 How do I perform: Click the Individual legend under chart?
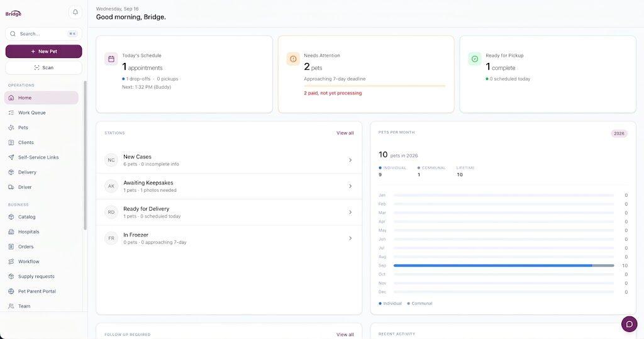pyautogui.click(x=390, y=303)
